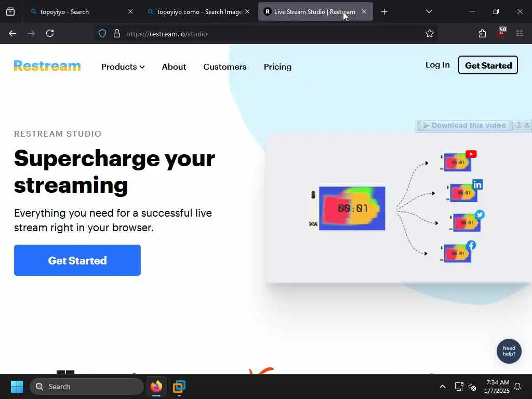Go to the Pricing page
This screenshot has width=532, height=399.
[277, 67]
